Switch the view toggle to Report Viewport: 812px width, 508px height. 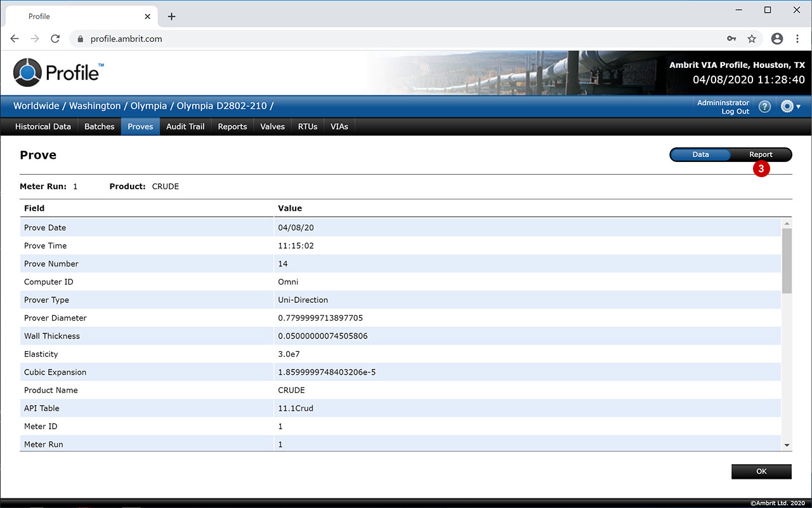point(761,154)
